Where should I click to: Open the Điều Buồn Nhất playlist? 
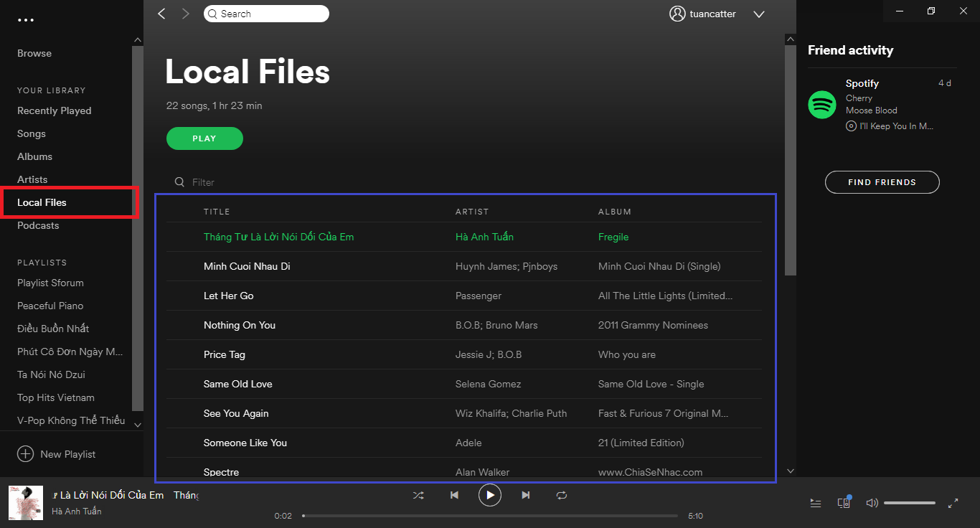click(x=53, y=329)
